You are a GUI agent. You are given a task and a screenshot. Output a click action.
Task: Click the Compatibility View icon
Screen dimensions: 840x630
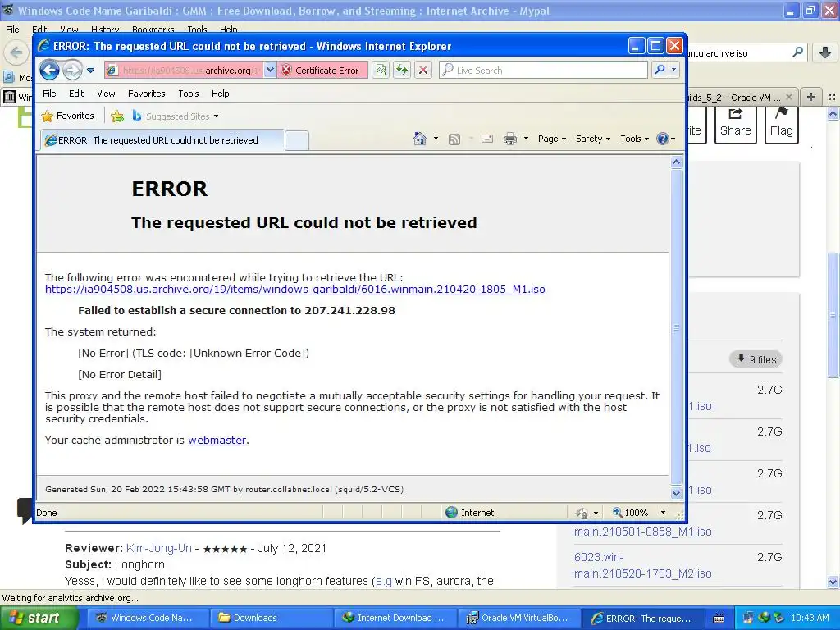381,71
